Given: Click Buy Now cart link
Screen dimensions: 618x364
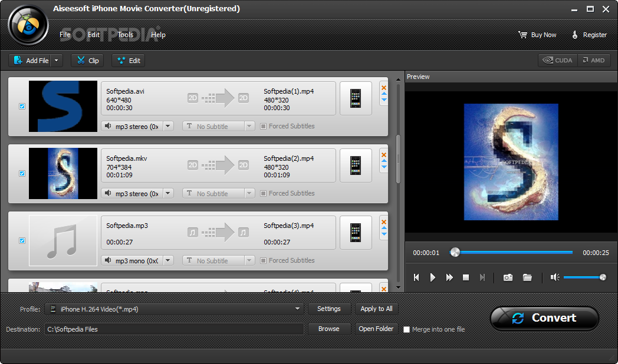Looking at the screenshot, I should pos(537,35).
